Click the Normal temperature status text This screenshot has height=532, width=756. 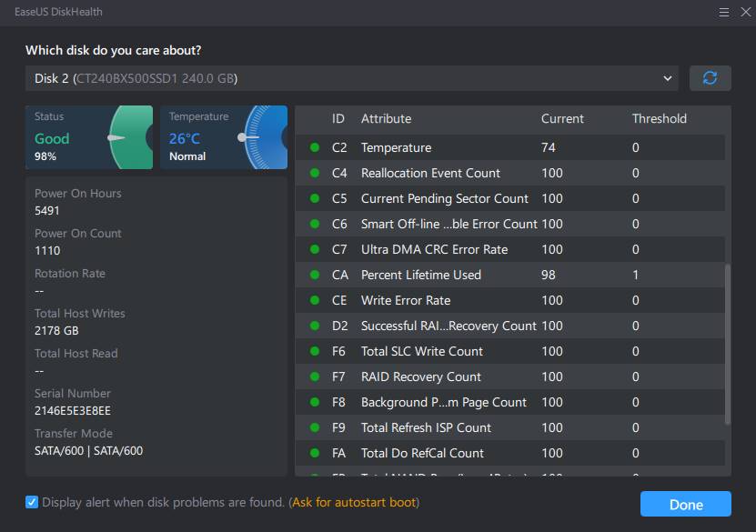pos(187,156)
